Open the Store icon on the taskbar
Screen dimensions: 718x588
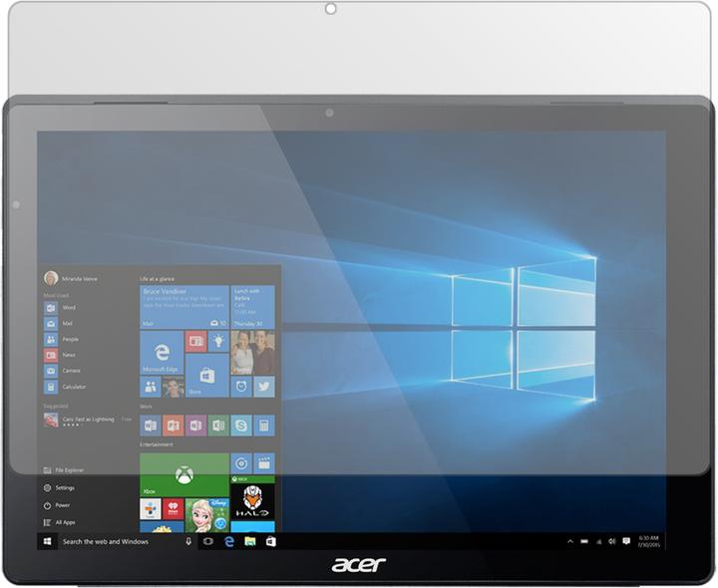click(x=270, y=541)
